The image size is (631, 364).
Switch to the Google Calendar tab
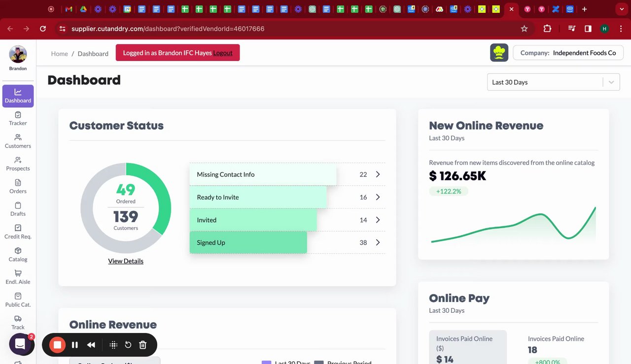pos(127,9)
